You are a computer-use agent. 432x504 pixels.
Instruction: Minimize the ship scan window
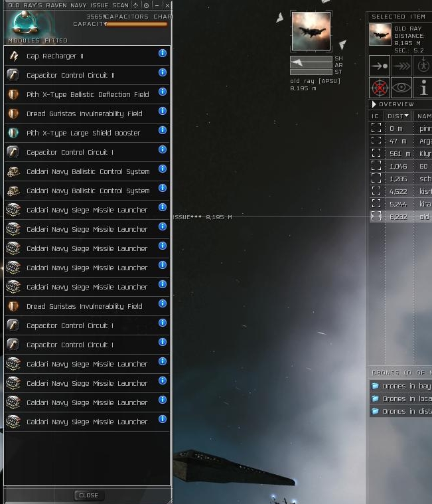pos(157,5)
